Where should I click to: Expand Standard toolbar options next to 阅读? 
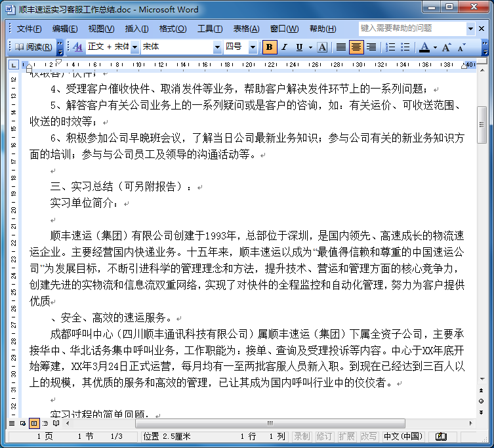pyautogui.click(x=60, y=48)
